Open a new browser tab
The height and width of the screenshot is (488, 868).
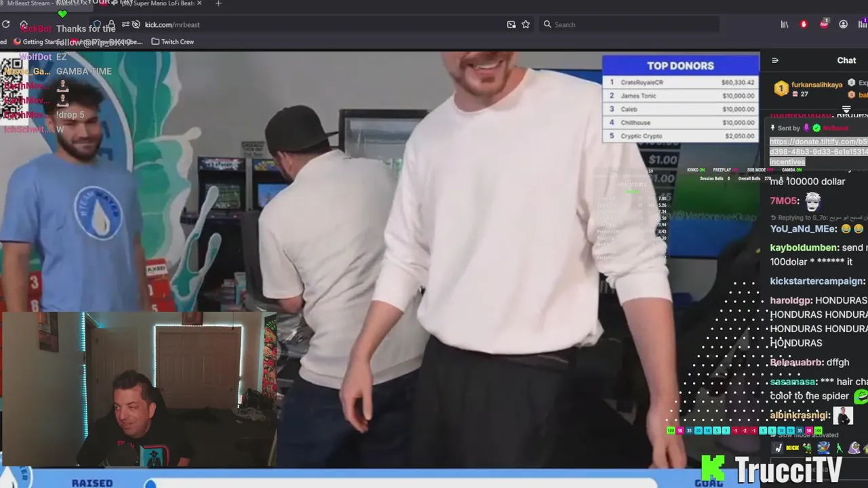[218, 3]
